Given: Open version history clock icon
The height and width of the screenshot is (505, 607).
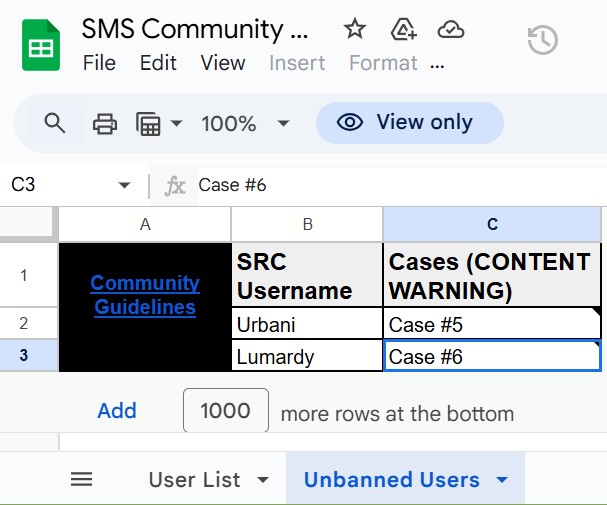Looking at the screenshot, I should pos(542,41).
